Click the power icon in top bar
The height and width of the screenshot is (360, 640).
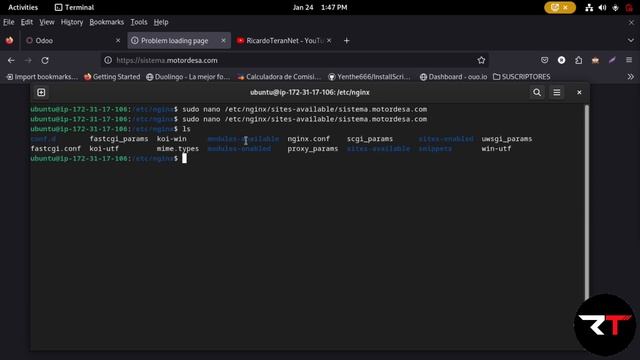pos(629,7)
